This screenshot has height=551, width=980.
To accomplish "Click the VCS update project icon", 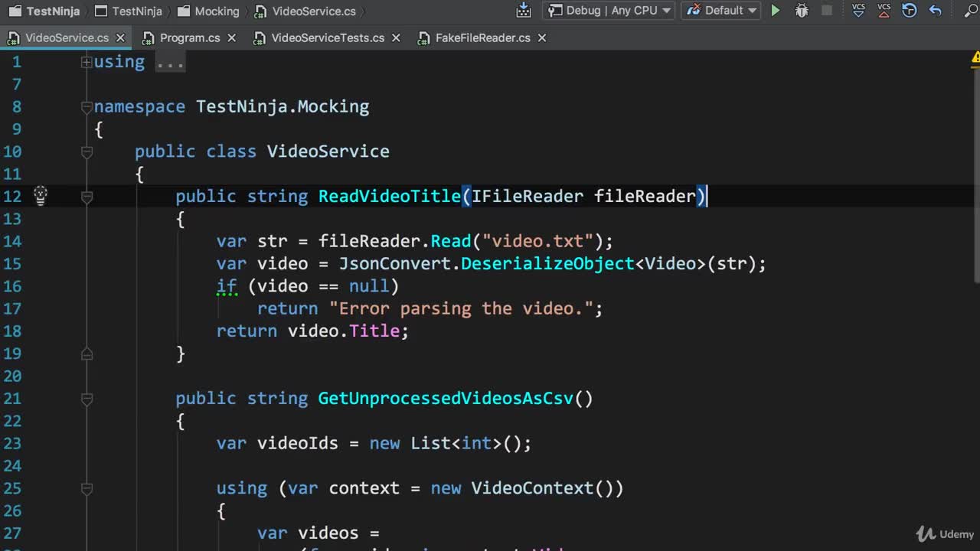I will click(859, 11).
